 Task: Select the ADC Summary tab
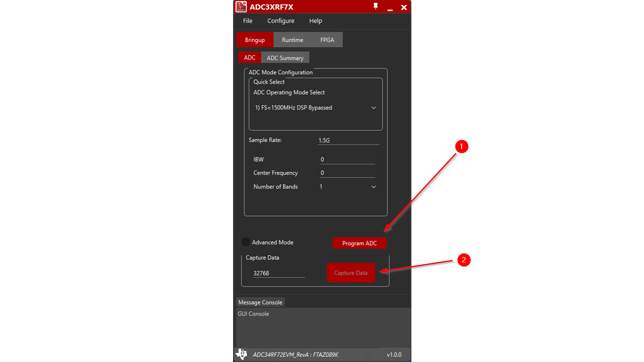click(285, 58)
